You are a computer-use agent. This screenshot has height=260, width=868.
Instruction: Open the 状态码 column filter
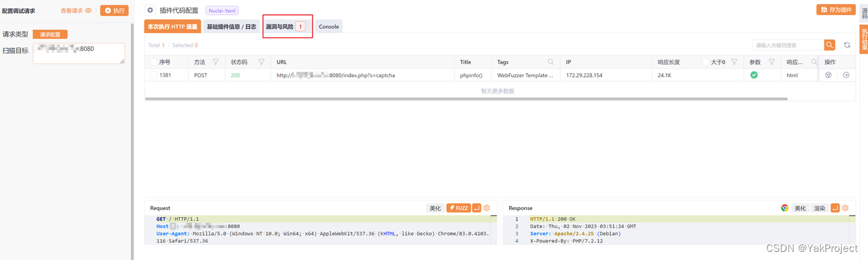[261, 62]
